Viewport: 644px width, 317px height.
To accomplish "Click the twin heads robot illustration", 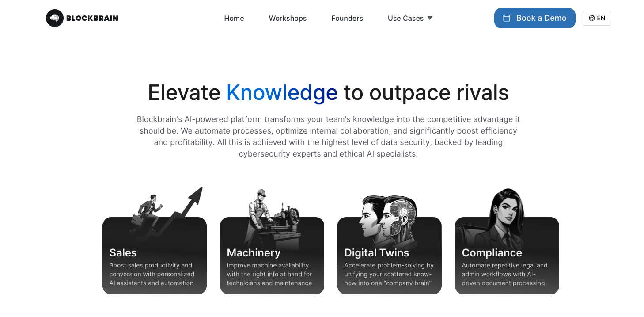I will click(x=389, y=217).
